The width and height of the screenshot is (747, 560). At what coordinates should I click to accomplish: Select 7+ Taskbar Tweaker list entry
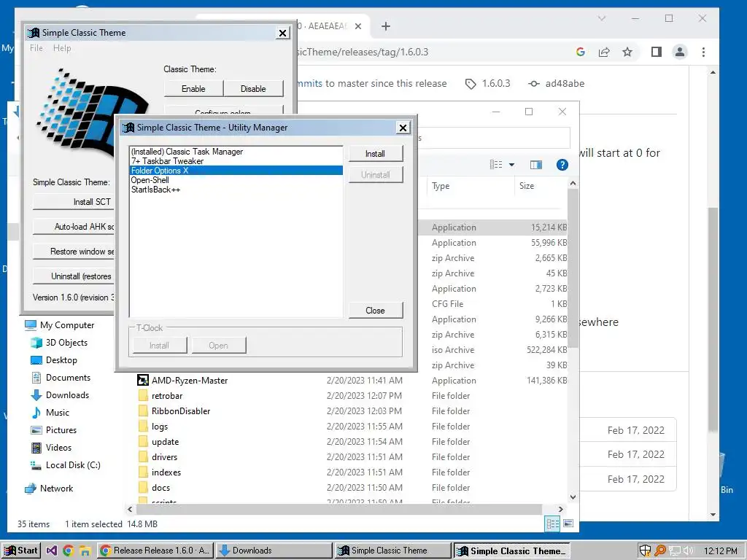pyautogui.click(x=236, y=161)
